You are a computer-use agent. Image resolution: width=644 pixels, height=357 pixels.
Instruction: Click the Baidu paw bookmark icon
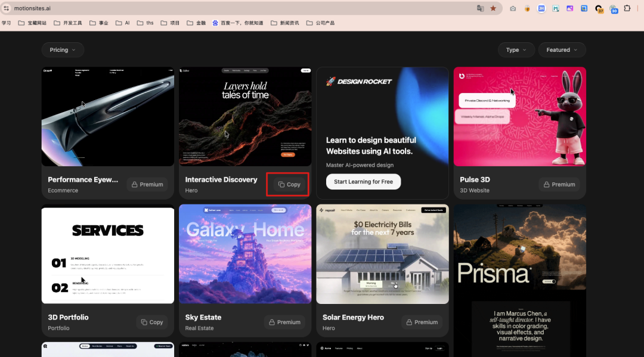(x=215, y=23)
